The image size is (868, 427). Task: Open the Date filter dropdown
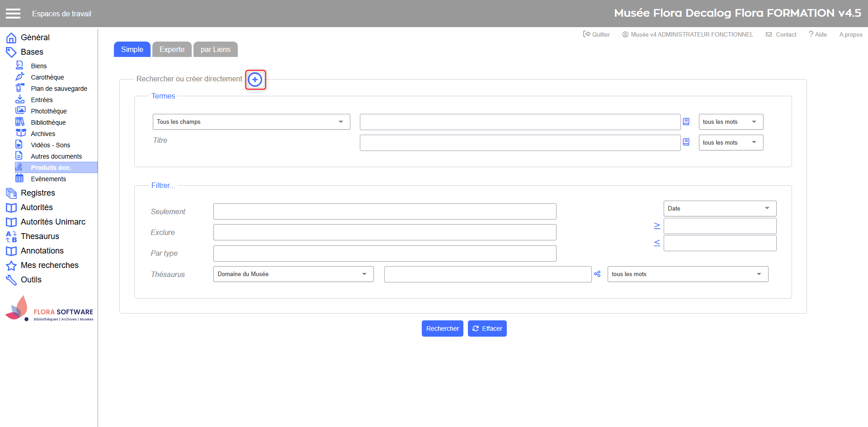tap(719, 209)
